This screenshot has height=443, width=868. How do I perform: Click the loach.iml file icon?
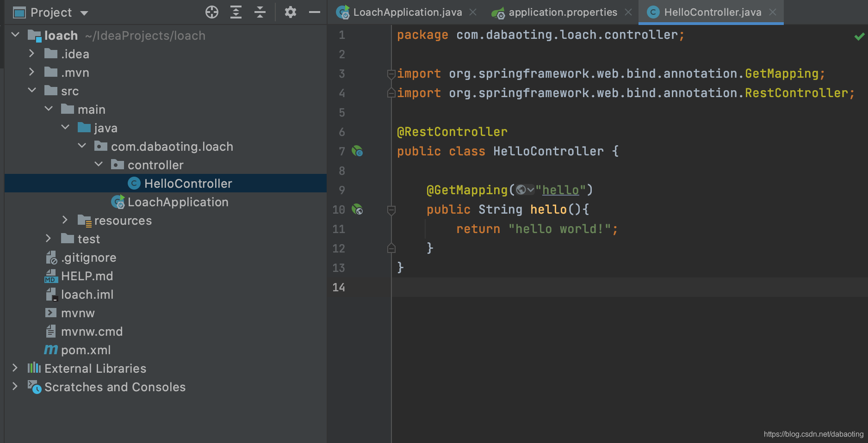(x=51, y=295)
